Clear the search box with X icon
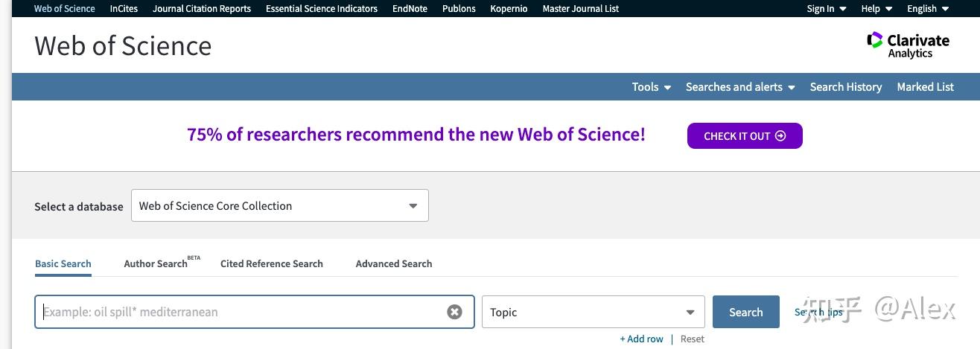The width and height of the screenshot is (980, 349). tap(454, 312)
